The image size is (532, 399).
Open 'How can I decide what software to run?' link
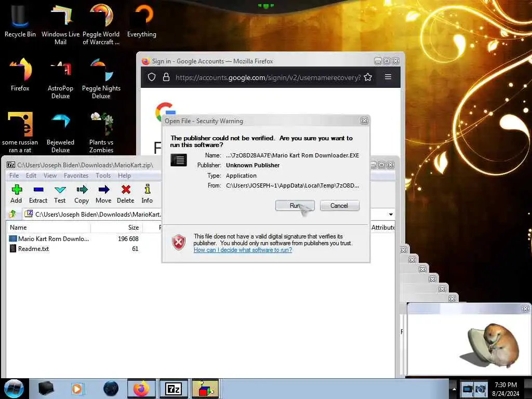(x=243, y=250)
